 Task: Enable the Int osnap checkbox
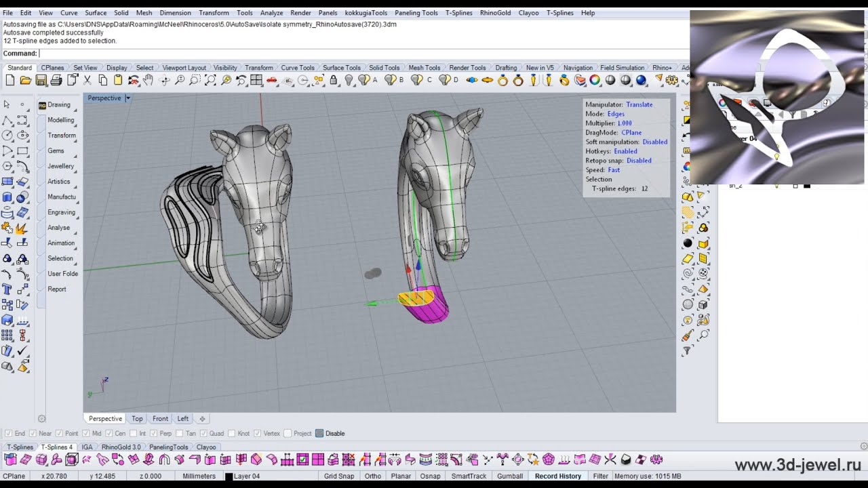[133, 433]
